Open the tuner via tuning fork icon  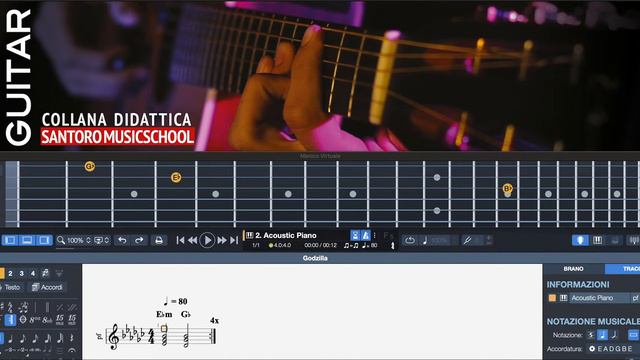tap(467, 240)
